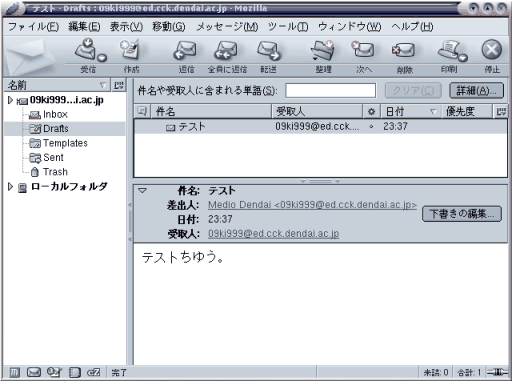Open the Sent folder
The width and height of the screenshot is (512, 381).
[x=53, y=157]
